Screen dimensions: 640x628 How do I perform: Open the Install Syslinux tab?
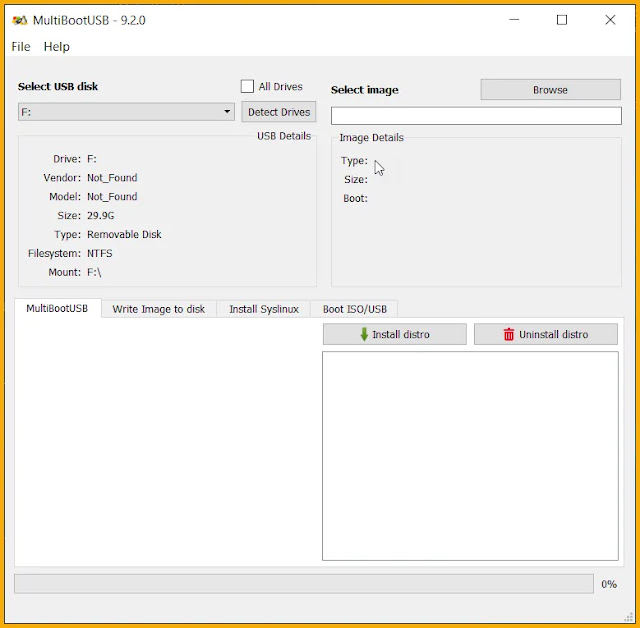click(x=264, y=309)
